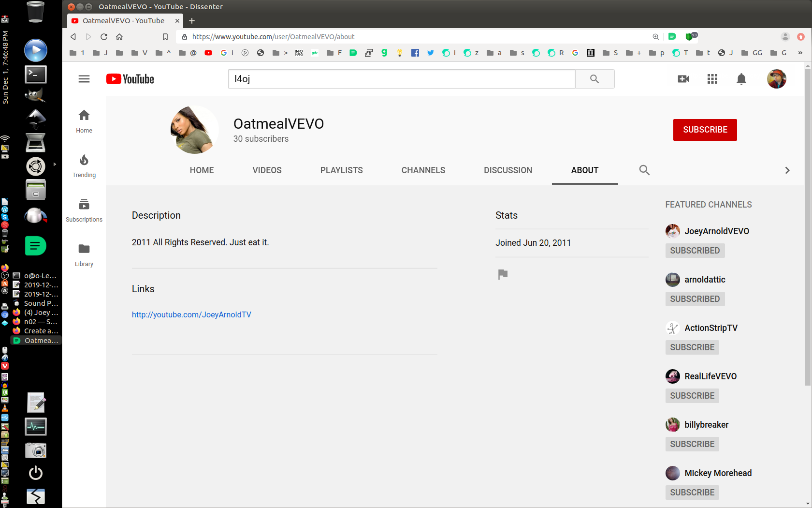
Task: Click the shield extension icon
Action: click(x=691, y=36)
